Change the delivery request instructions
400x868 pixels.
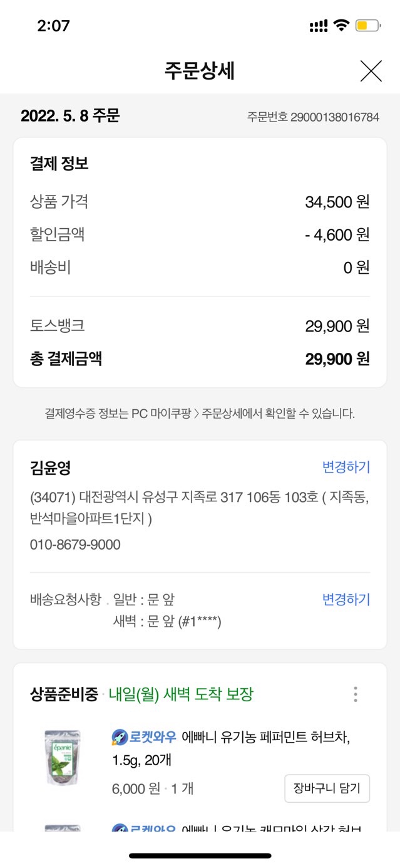(x=346, y=600)
